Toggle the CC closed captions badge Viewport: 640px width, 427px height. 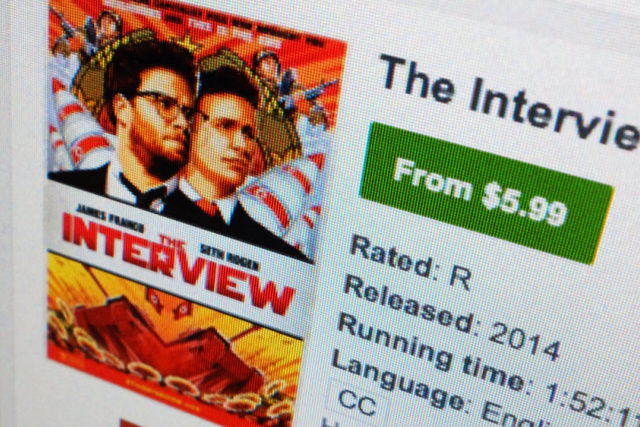(357, 401)
